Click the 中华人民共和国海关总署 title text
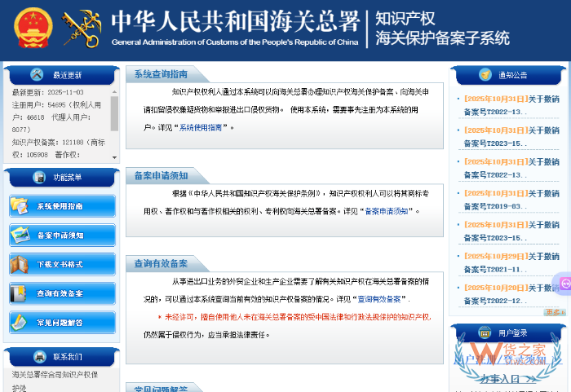 coord(235,21)
